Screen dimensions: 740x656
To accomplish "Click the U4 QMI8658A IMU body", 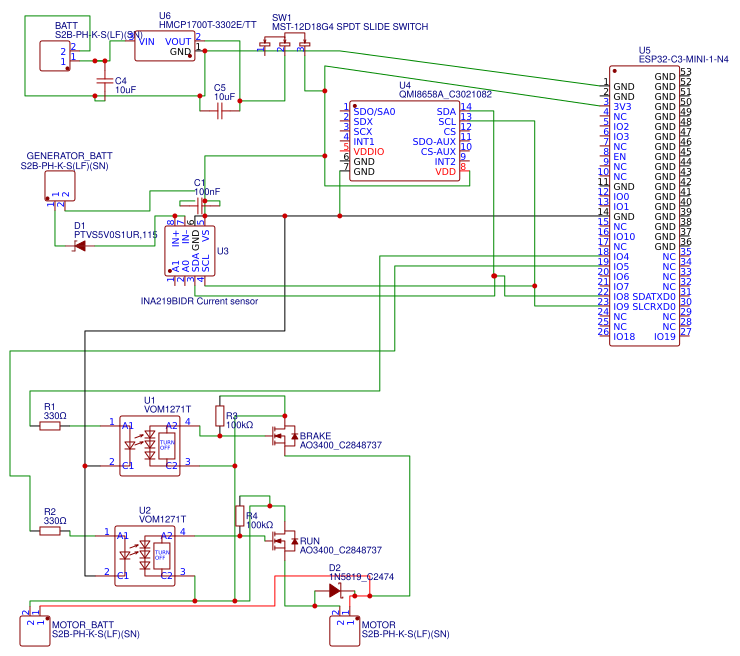I will 404,141.
